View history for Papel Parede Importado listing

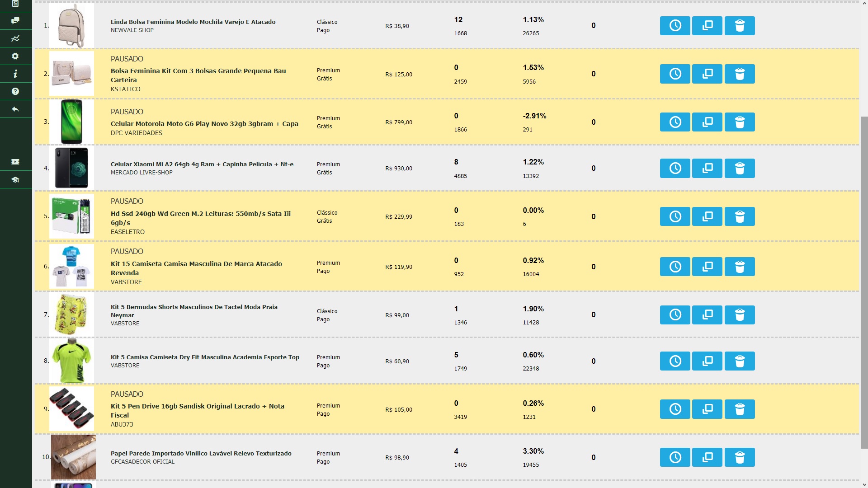[675, 457]
